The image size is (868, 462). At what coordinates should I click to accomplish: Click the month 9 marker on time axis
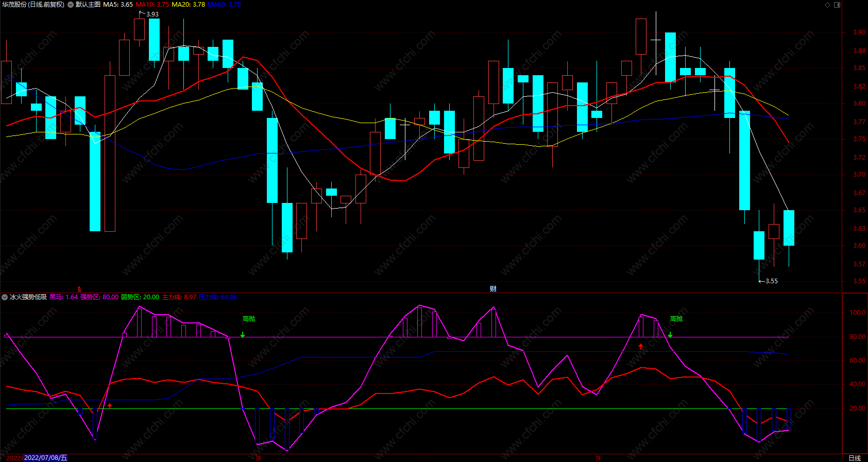click(599, 458)
